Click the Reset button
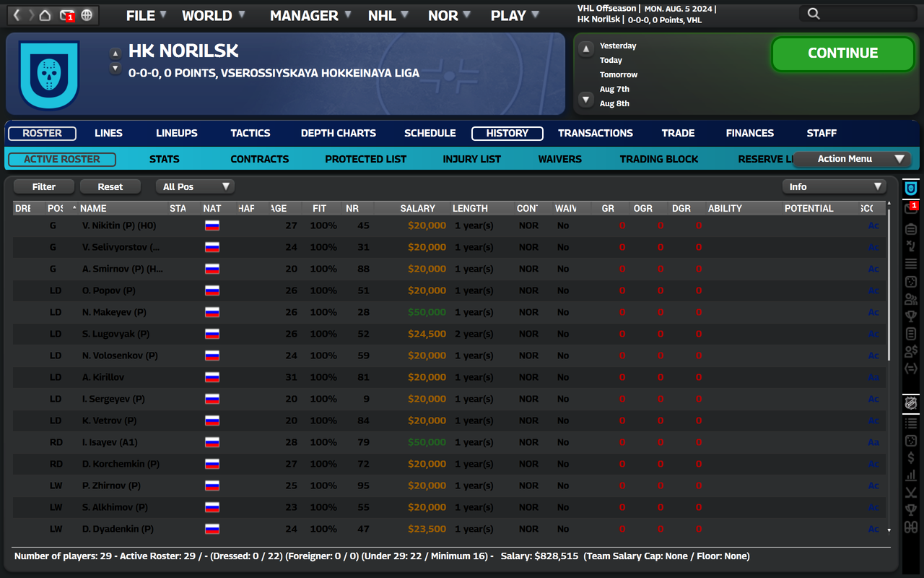The width and height of the screenshot is (924, 578). [110, 186]
